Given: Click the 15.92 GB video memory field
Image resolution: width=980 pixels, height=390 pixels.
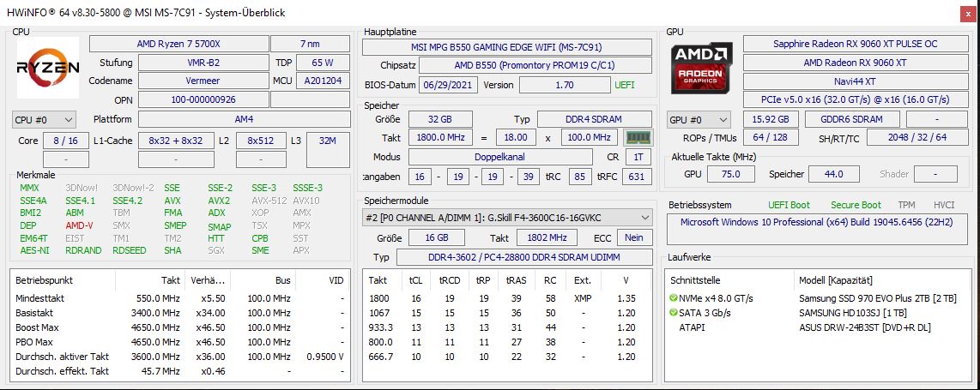Looking at the screenshot, I should click(770, 120).
